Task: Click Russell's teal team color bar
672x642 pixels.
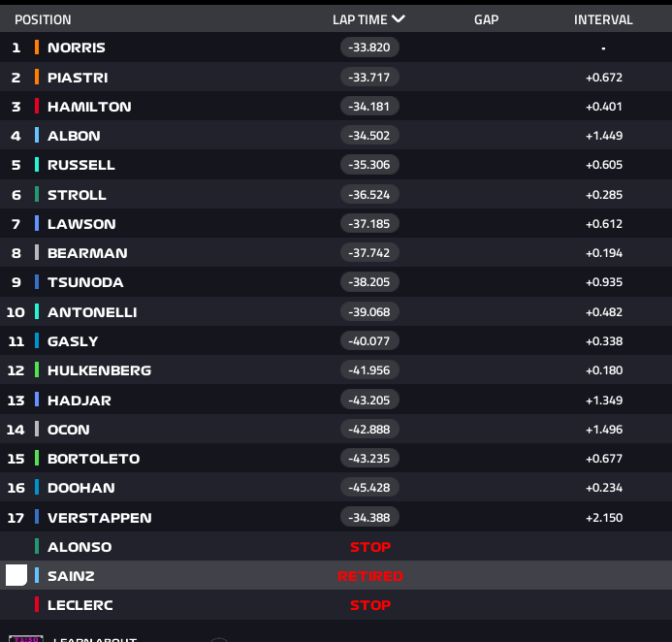Action: [x=37, y=165]
